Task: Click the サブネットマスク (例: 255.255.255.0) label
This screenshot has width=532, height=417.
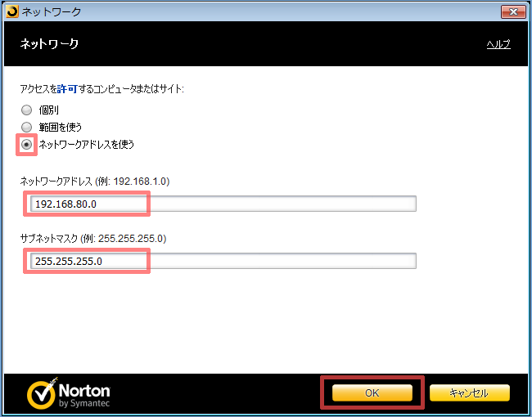Action: (x=92, y=238)
